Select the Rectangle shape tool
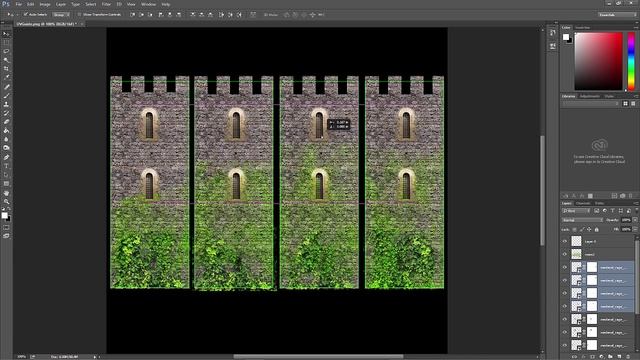Viewport: 640px width, 360px height. [6, 184]
